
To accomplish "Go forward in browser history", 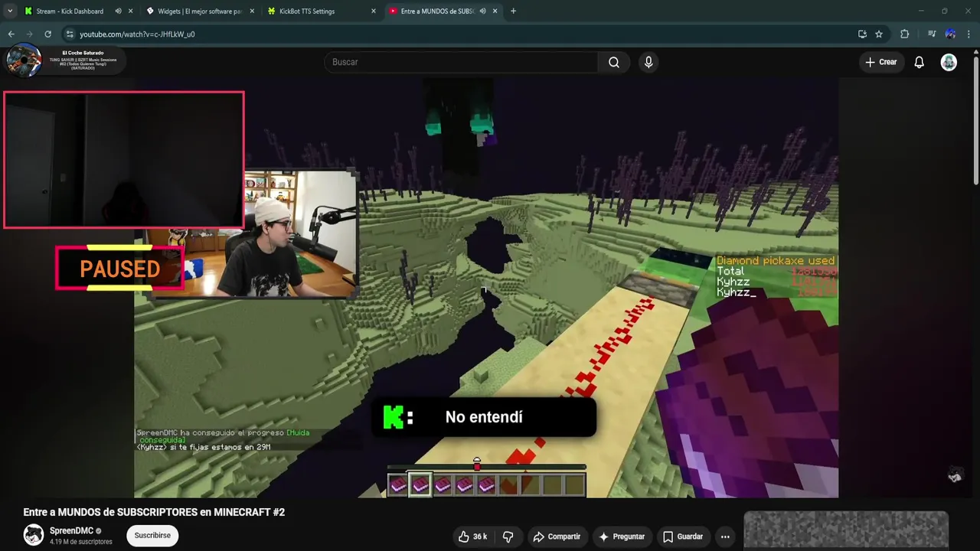I will [x=29, y=34].
